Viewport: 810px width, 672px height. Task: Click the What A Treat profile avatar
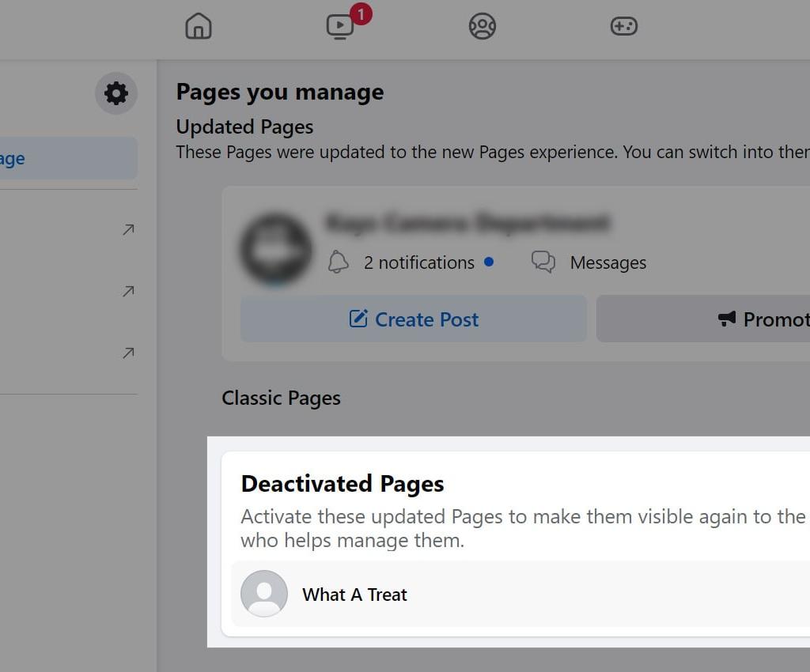tap(264, 594)
